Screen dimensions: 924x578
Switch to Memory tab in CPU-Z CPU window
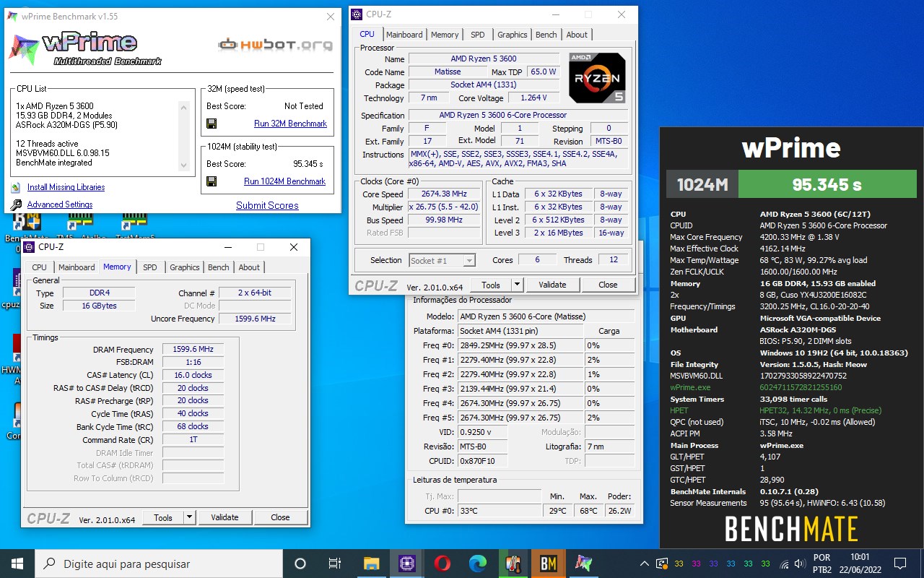tap(445, 35)
